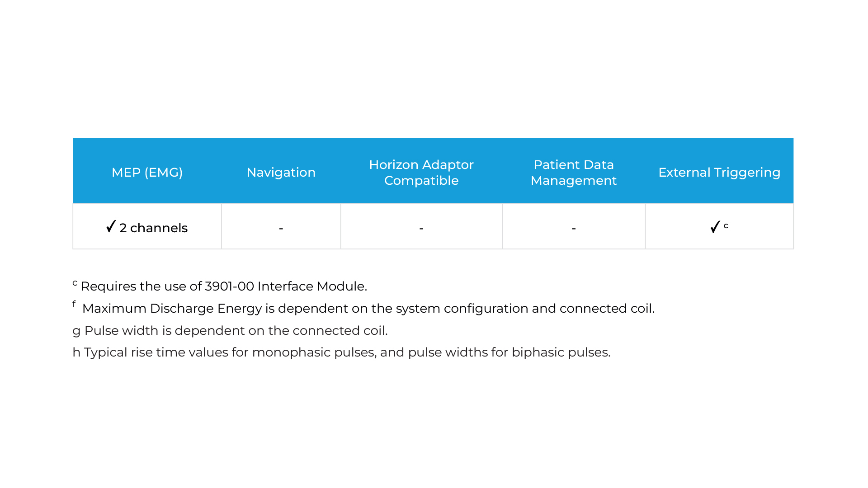Click the superscript f footnote marker
This screenshot has height=488, width=868.
coord(74,304)
